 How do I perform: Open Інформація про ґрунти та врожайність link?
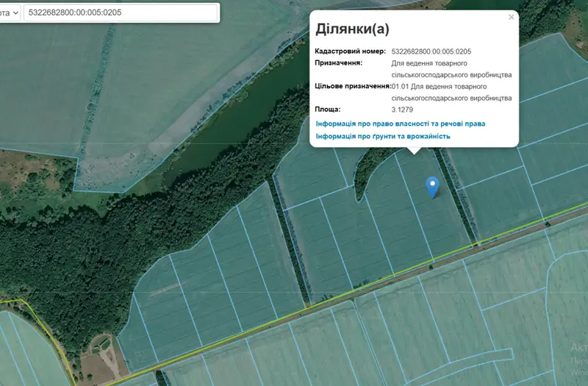pyautogui.click(x=383, y=136)
